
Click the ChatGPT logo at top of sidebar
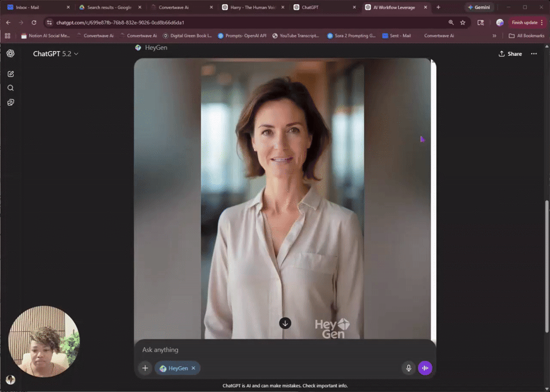tap(10, 54)
